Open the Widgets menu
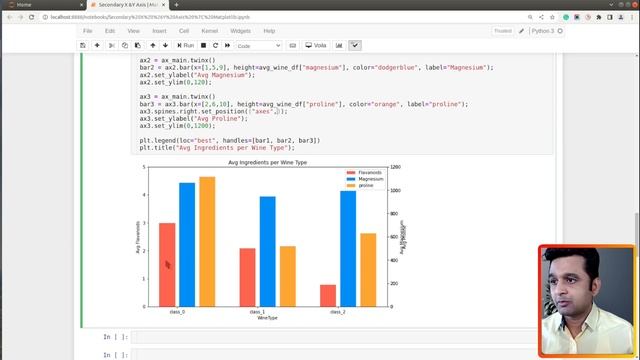Screen dimensions: 640x360 [x=240, y=31]
